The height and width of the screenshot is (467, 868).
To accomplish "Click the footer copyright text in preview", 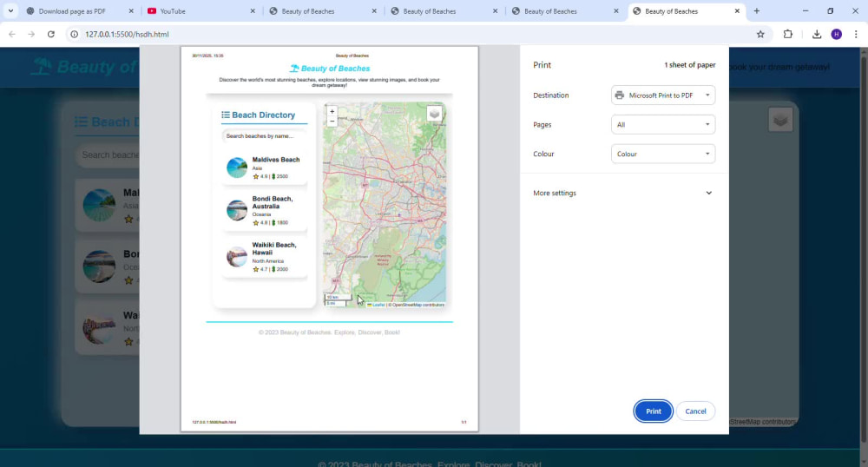I will click(329, 332).
